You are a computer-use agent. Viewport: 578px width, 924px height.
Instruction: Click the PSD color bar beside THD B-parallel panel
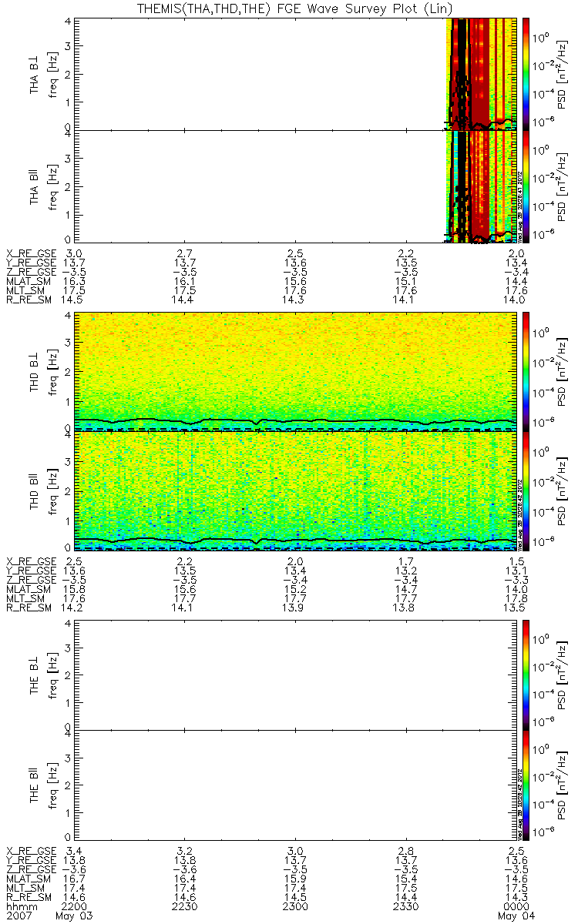click(x=526, y=490)
